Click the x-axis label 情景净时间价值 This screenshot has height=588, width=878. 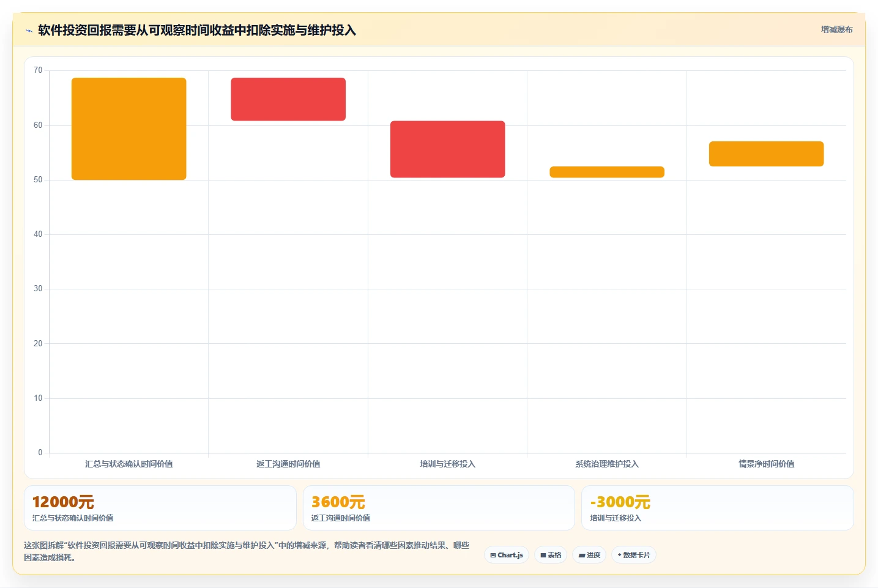tap(767, 464)
